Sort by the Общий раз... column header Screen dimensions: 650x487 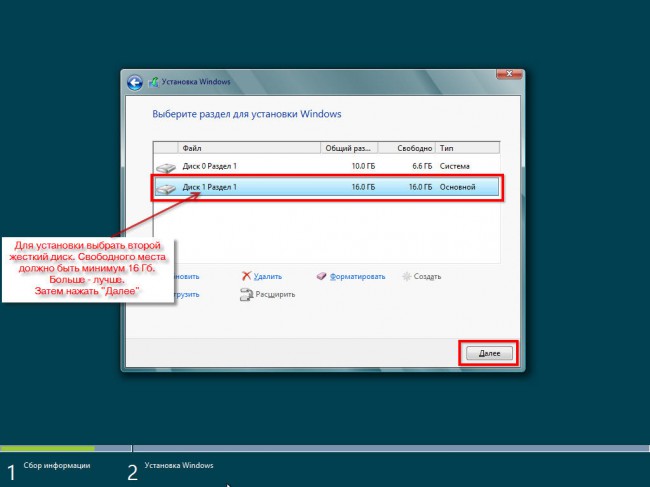[x=349, y=148]
